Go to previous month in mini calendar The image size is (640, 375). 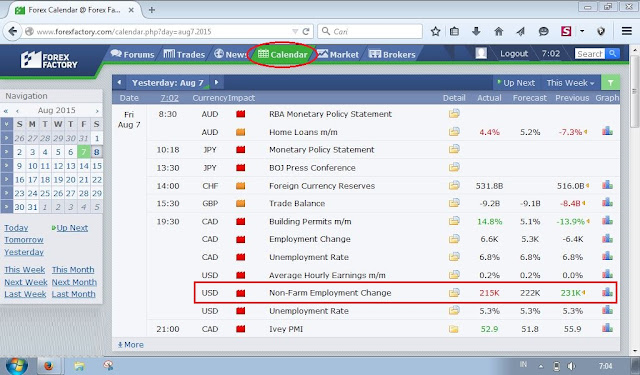pos(17,111)
